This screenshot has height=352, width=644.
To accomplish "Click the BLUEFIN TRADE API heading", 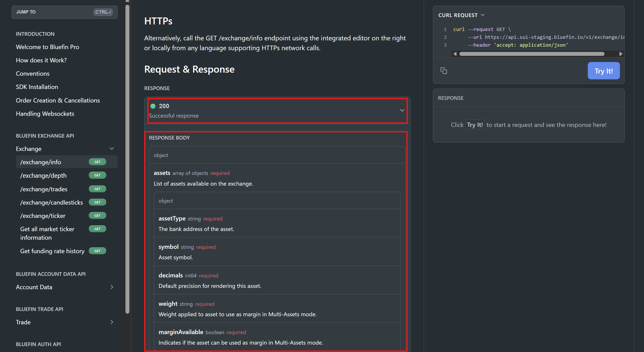I will click(39, 309).
